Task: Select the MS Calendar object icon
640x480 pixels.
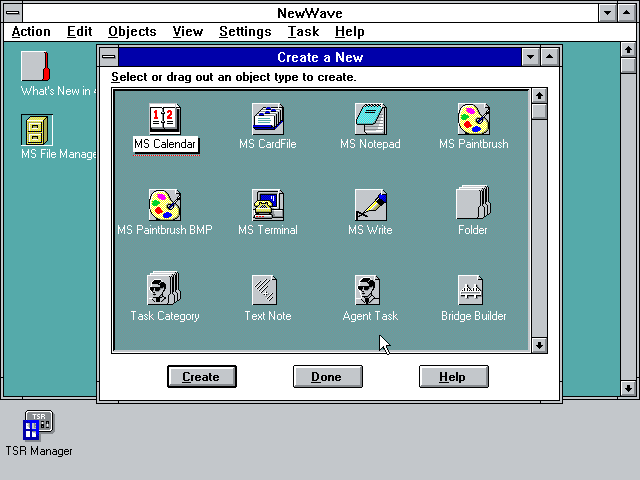Action: [165, 119]
